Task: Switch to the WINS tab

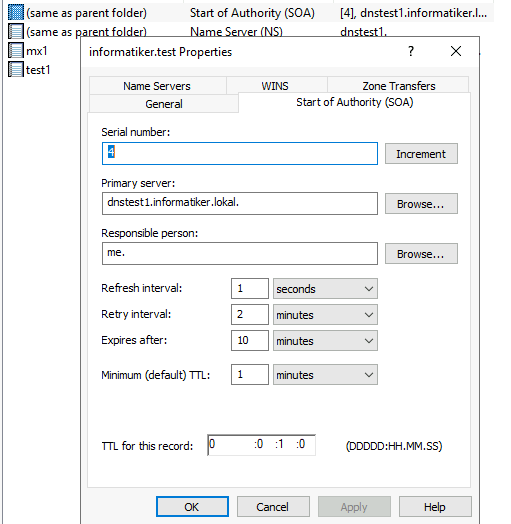Action: pos(275,86)
